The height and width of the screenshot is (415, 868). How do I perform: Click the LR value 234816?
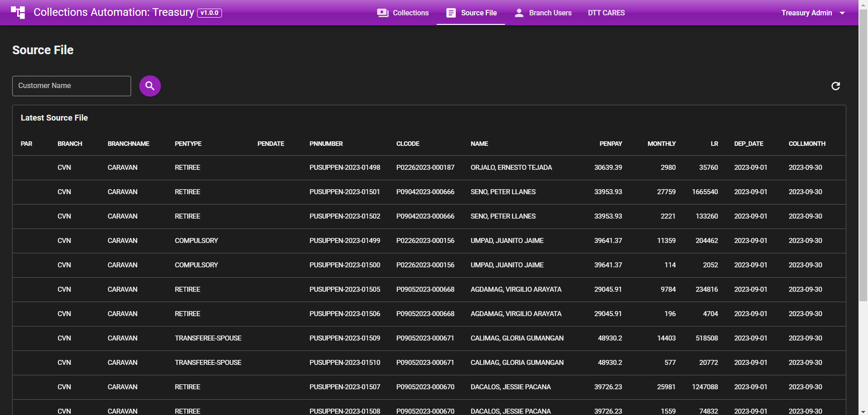[707, 289]
